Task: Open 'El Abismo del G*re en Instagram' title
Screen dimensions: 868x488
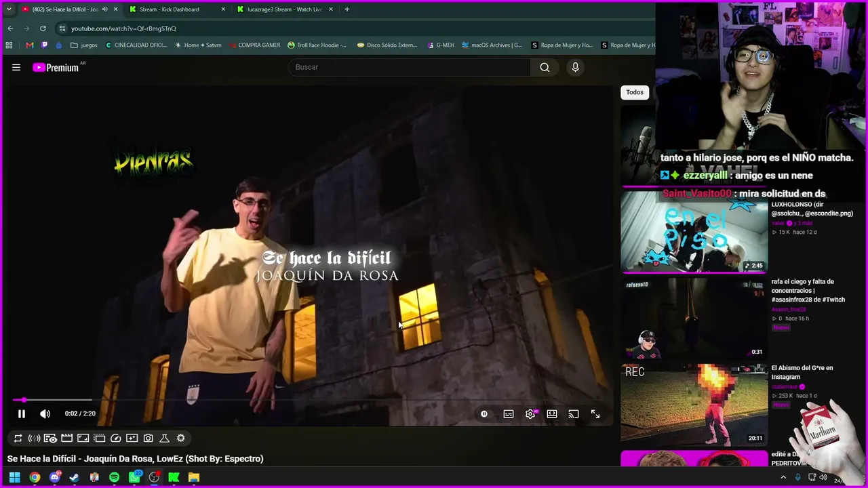Action: 802,372
